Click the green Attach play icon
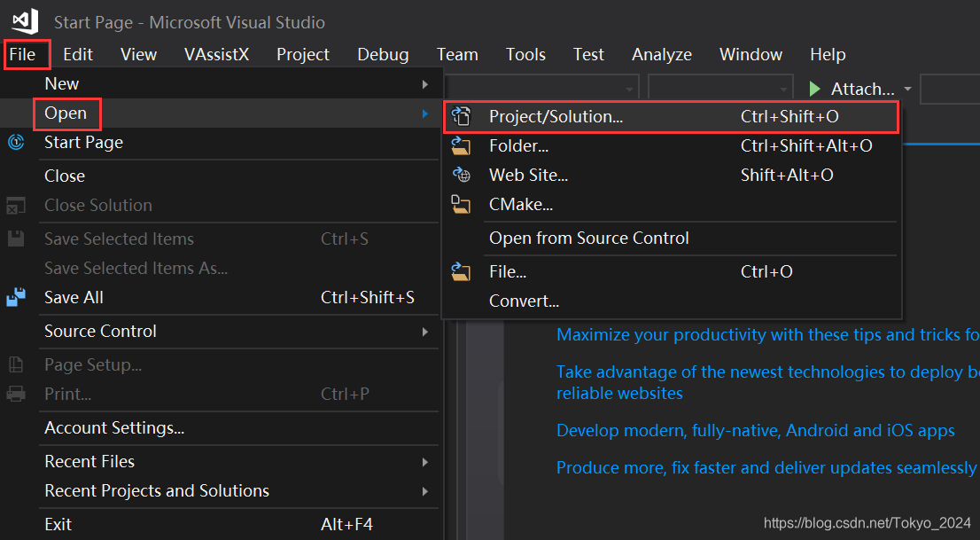The width and height of the screenshot is (980, 540). (815, 89)
